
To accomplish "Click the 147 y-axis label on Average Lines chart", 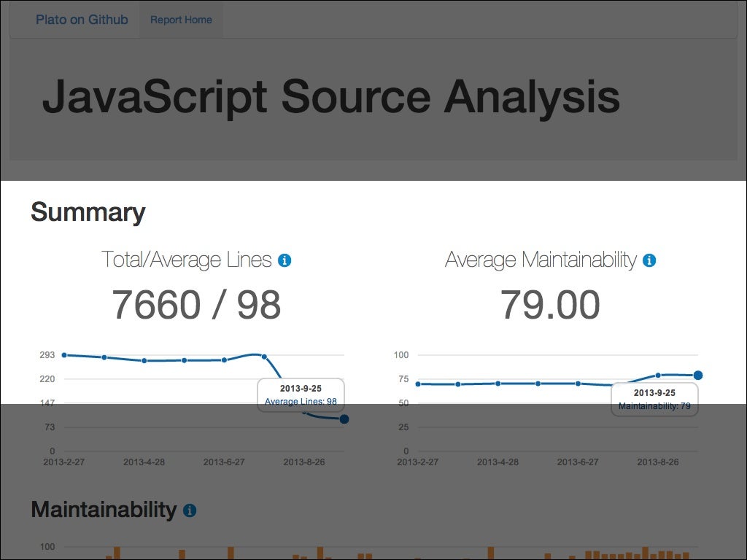I will pos(47,403).
